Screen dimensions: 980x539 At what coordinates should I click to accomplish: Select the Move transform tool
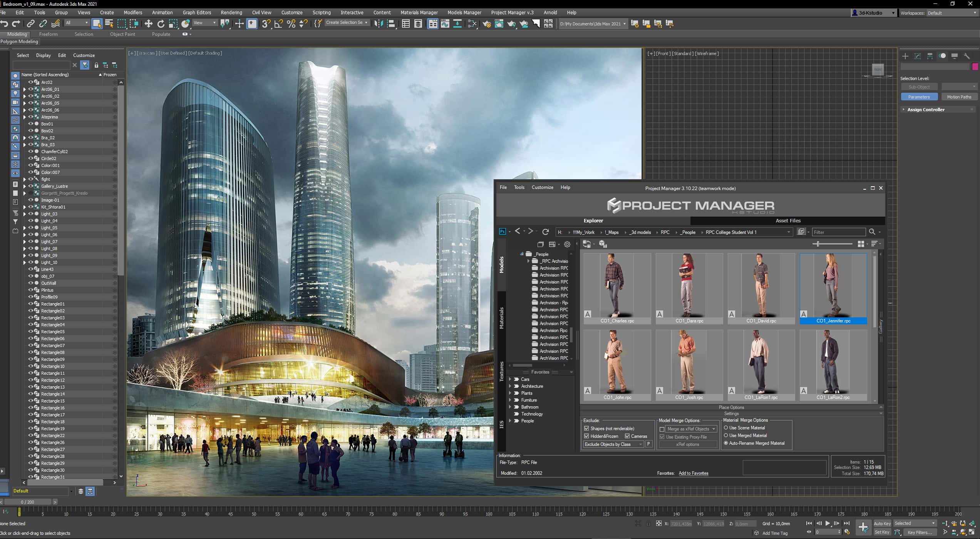click(148, 24)
